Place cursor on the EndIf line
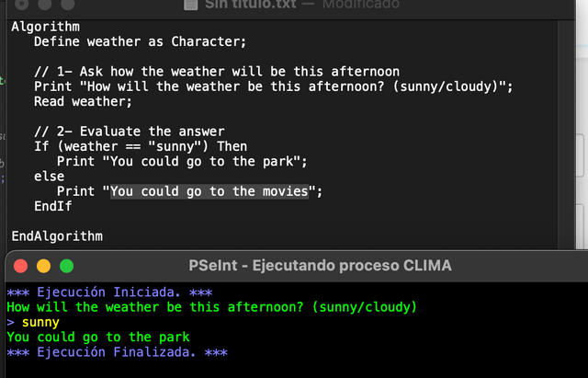Image resolution: width=588 pixels, height=378 pixels. [x=53, y=206]
